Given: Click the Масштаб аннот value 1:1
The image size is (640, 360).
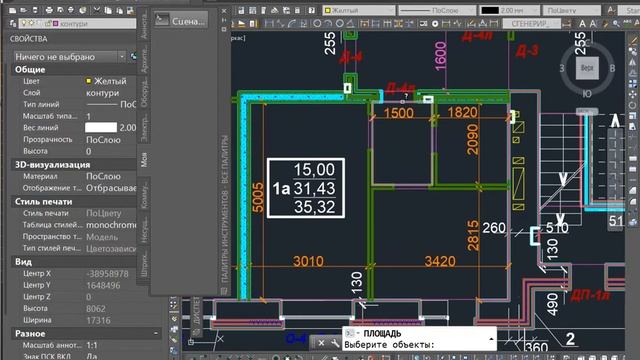Looking at the screenshot, I should pos(92,345).
